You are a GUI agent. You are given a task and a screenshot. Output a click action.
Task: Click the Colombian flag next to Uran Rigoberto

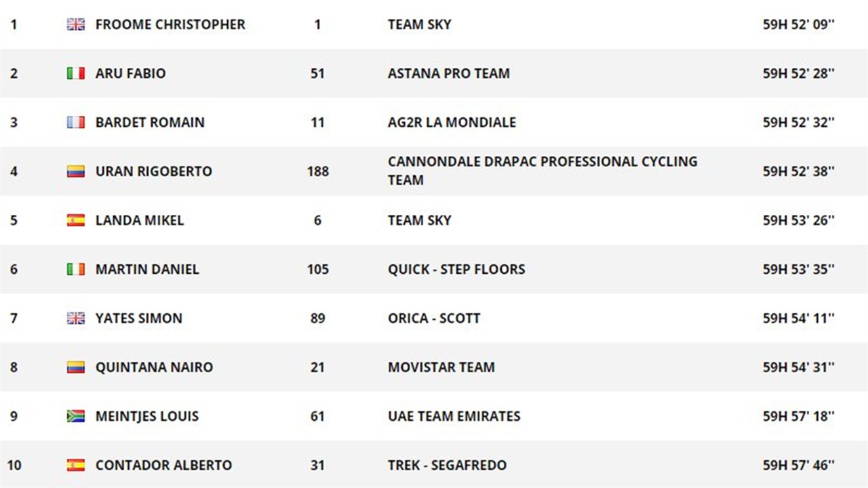pos(76,171)
